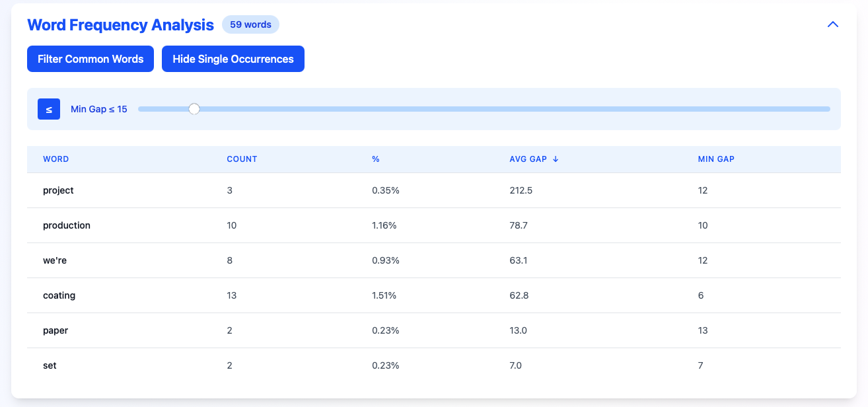Click the Min Gap ≤ 15 label
Screen dimensions: 868x407
click(99, 109)
